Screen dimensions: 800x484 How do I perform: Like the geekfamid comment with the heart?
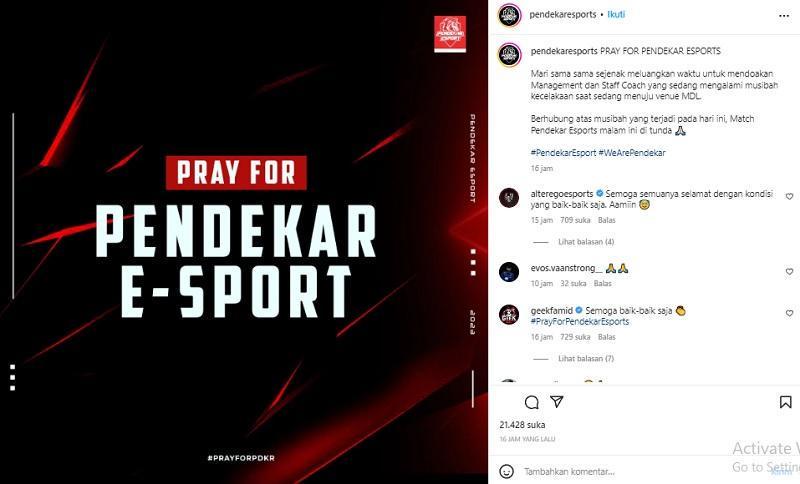(x=789, y=313)
